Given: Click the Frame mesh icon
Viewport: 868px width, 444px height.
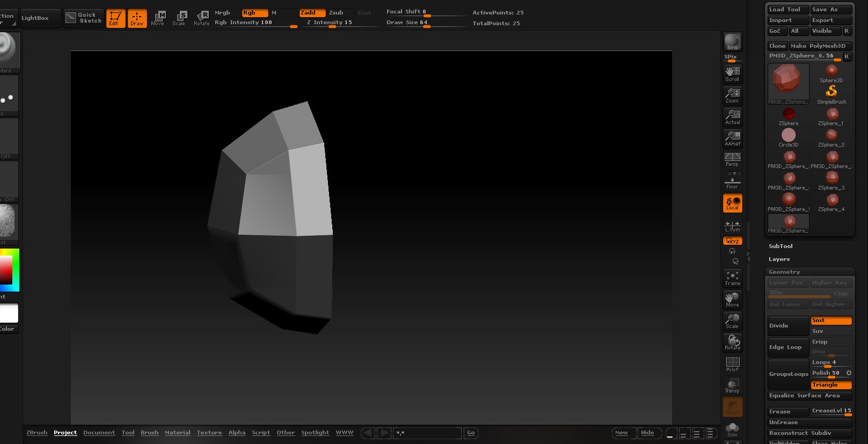Looking at the screenshot, I should pos(733,278).
